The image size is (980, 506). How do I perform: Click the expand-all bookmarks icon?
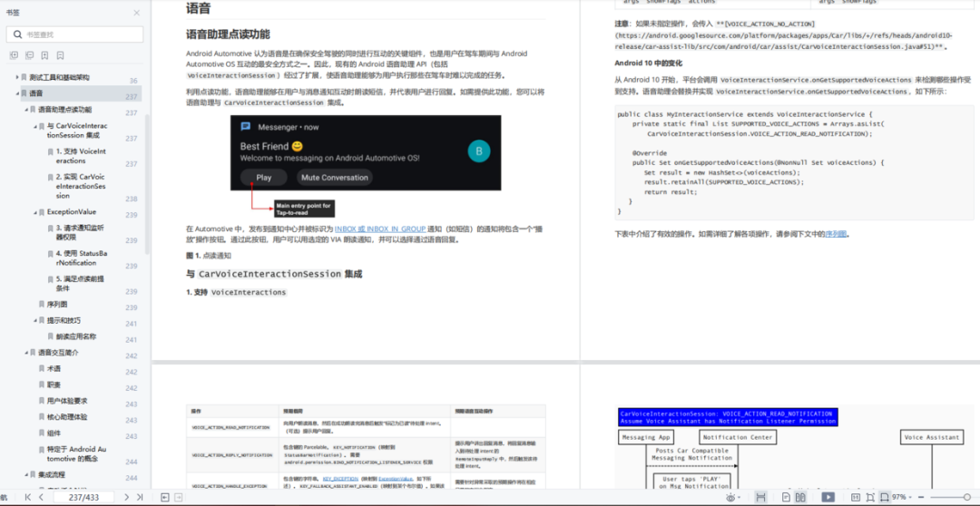tap(15, 55)
